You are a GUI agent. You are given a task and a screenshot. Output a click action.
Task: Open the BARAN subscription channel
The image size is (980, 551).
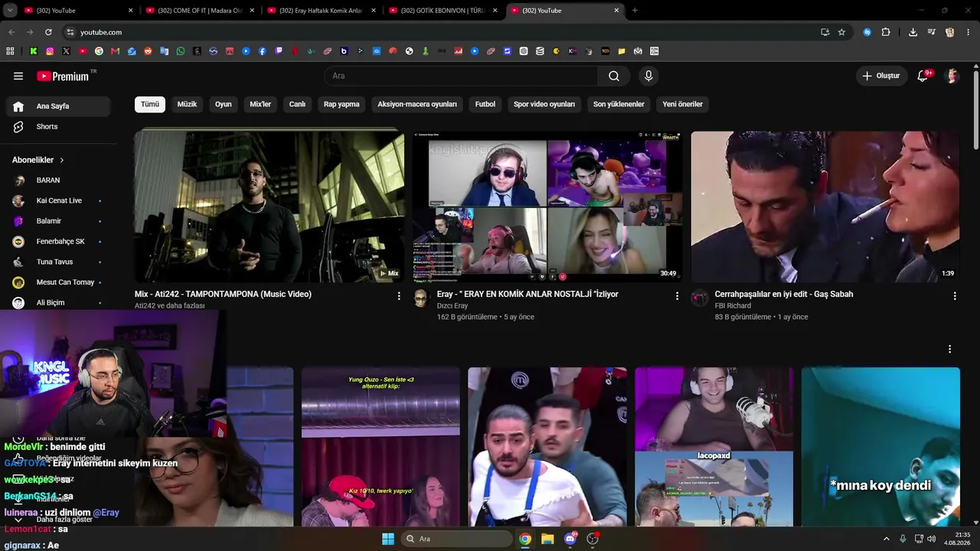click(x=58, y=181)
